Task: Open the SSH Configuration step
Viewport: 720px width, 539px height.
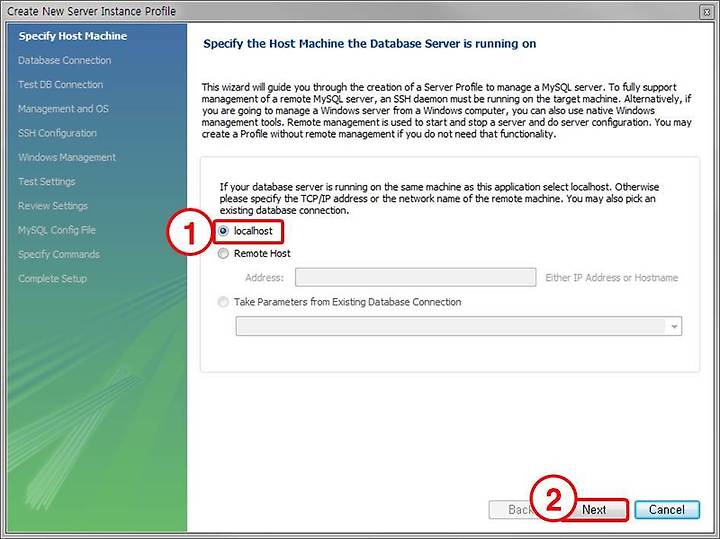Action: click(x=57, y=133)
